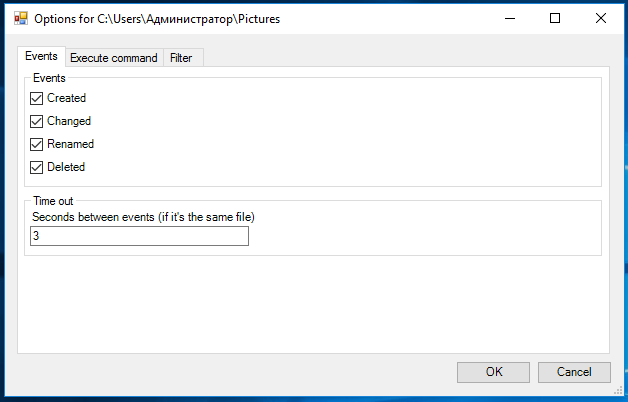Click the "Events" group box heading
Screen dimensions: 628x402
(49, 78)
